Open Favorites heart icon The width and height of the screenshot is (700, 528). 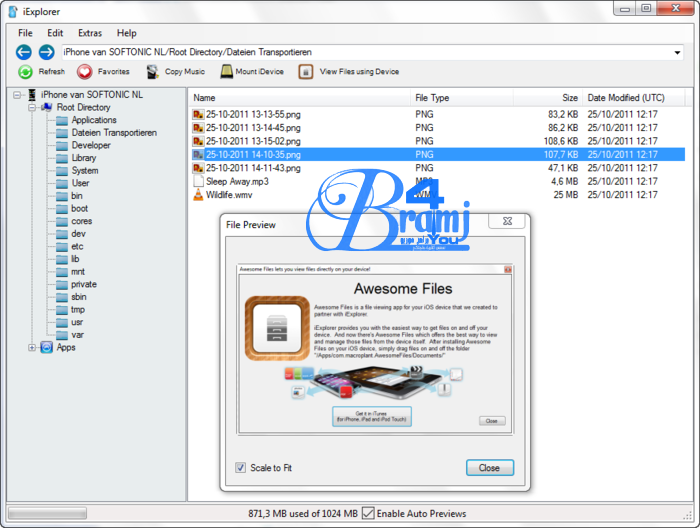coord(84,72)
